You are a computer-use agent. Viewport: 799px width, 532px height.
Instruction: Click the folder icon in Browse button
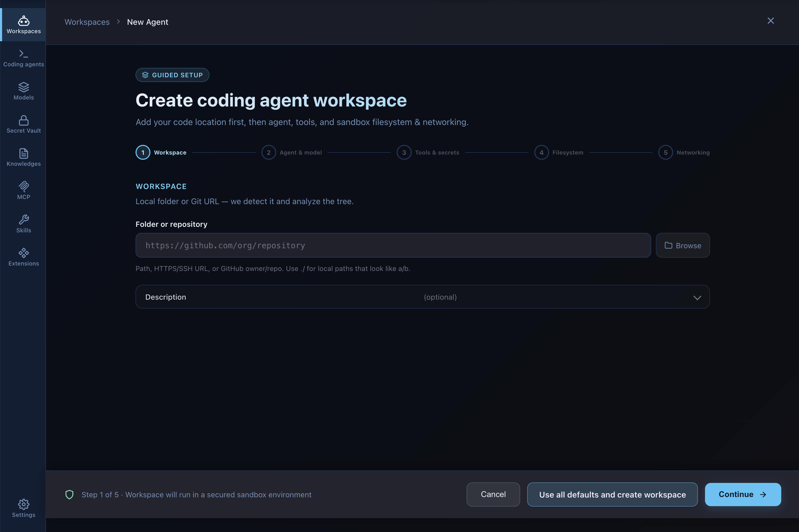pos(668,245)
